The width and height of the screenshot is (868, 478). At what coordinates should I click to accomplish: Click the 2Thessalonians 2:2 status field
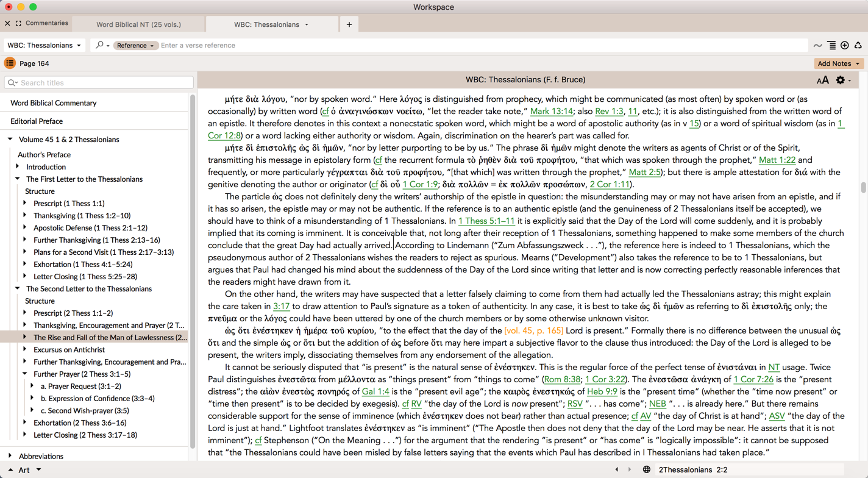[x=749, y=469]
